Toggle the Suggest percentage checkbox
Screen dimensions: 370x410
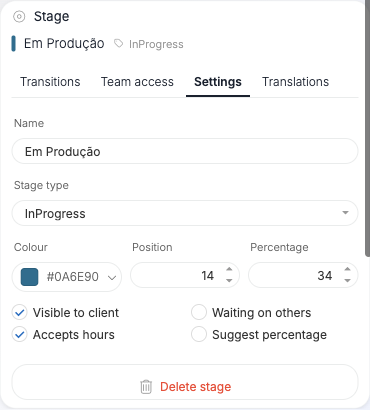click(x=199, y=335)
